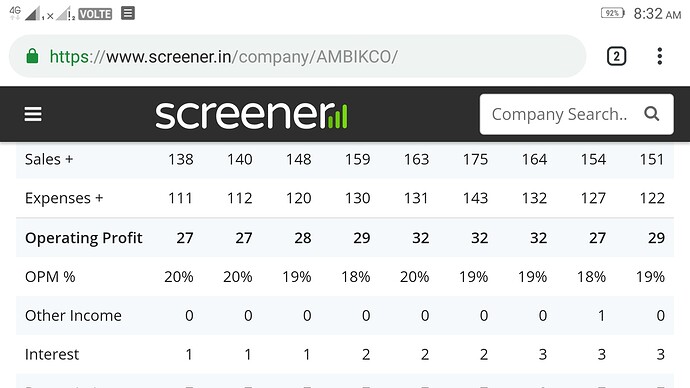The image size is (690, 388).
Task: Focus the Company Search input field
Action: (x=559, y=114)
